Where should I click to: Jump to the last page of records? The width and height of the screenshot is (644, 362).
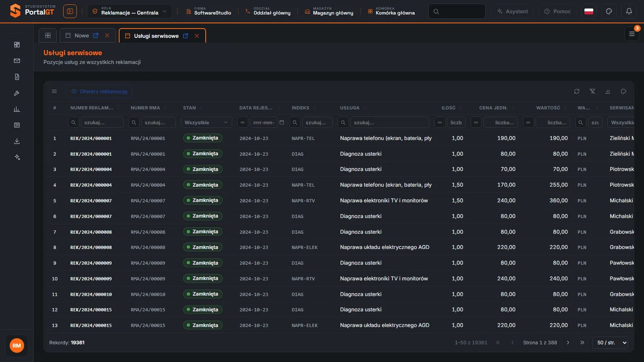(x=582, y=343)
